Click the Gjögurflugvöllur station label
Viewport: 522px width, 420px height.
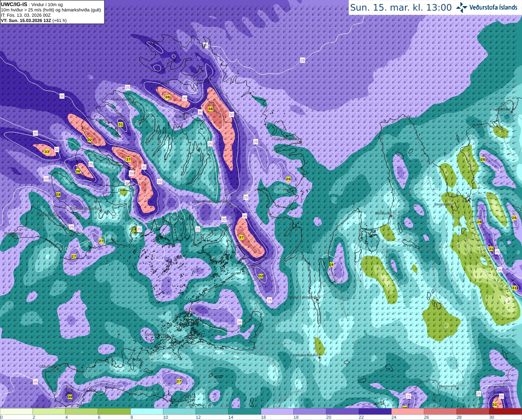click(x=287, y=139)
